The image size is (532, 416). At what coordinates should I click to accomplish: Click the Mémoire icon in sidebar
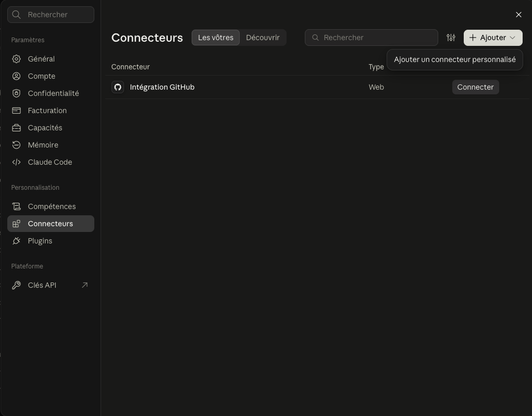(x=16, y=145)
